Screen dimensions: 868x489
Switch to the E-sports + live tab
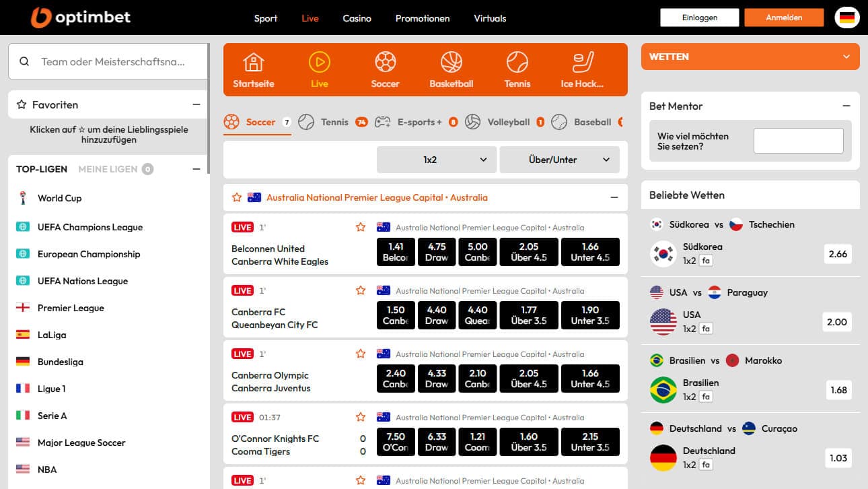tap(417, 122)
